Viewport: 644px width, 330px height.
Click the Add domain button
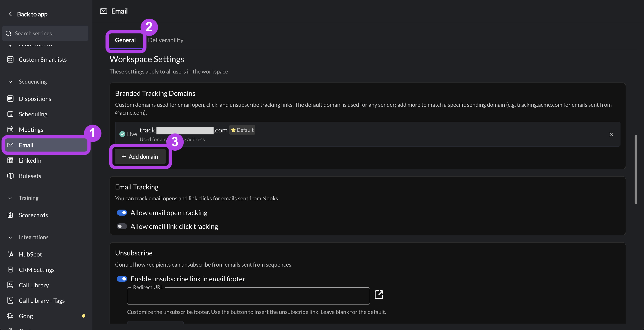click(140, 156)
